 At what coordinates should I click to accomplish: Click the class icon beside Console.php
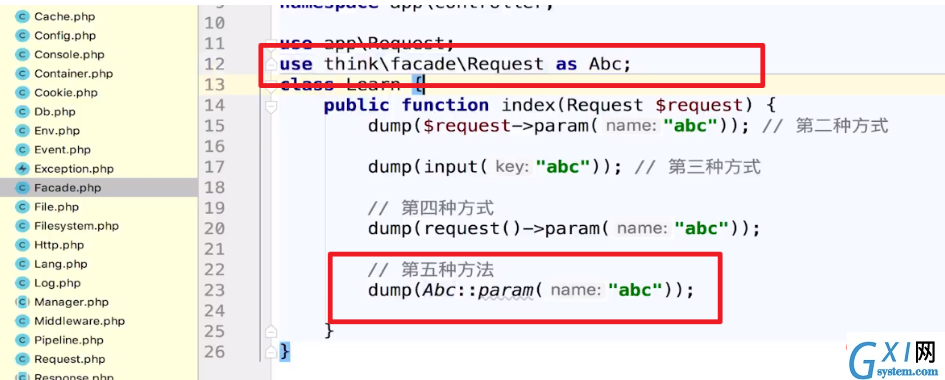[x=22, y=55]
